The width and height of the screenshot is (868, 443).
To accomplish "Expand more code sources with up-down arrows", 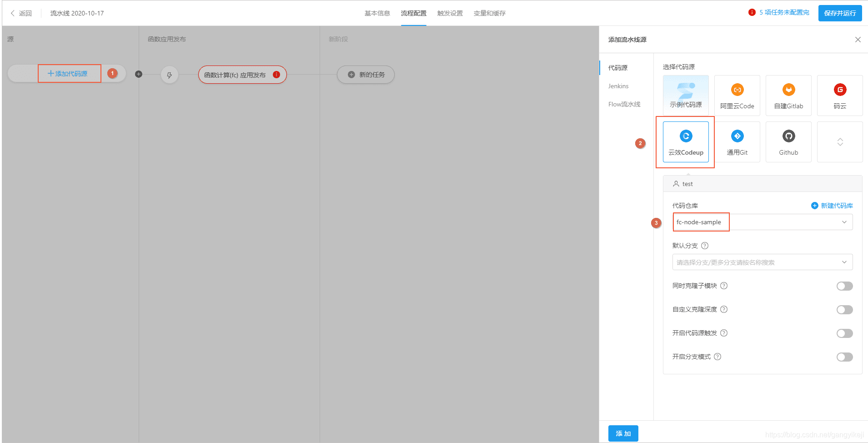I will (840, 142).
